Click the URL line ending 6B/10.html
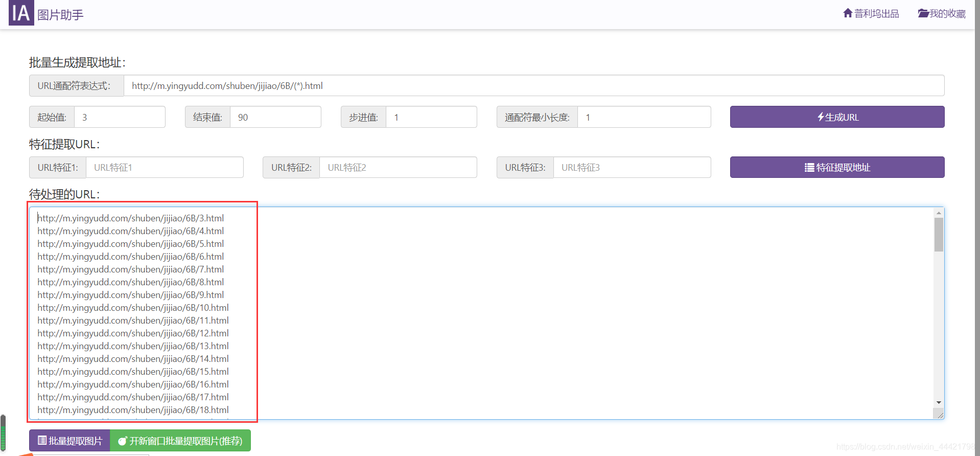The image size is (980, 456). 133,308
